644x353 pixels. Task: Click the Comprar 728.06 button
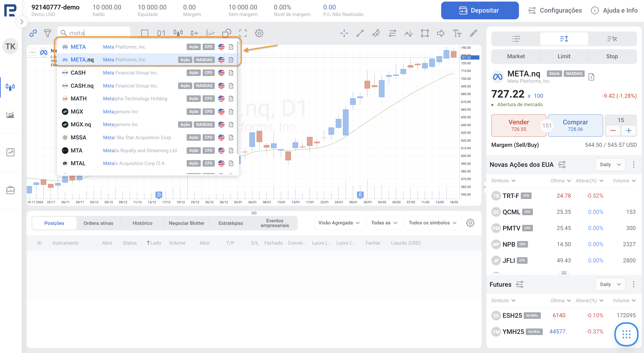575,125
